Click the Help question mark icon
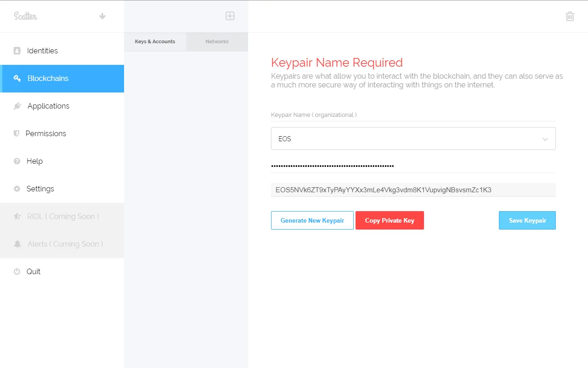The image size is (588, 368). (x=17, y=161)
